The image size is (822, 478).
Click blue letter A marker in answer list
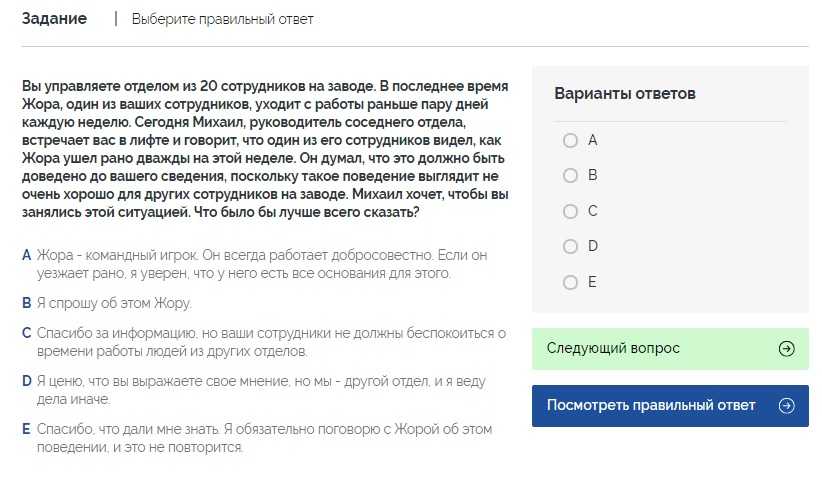[26, 256]
